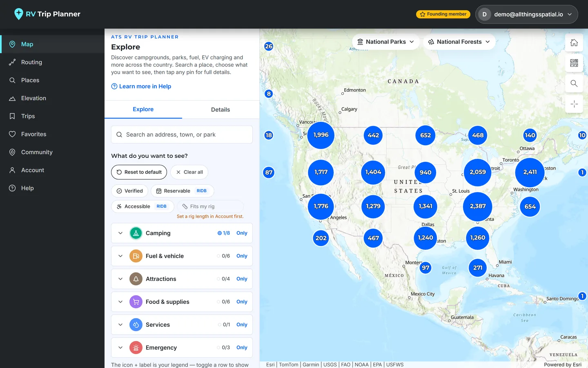Expand the Camping category row
The width and height of the screenshot is (588, 368).
pyautogui.click(x=120, y=233)
